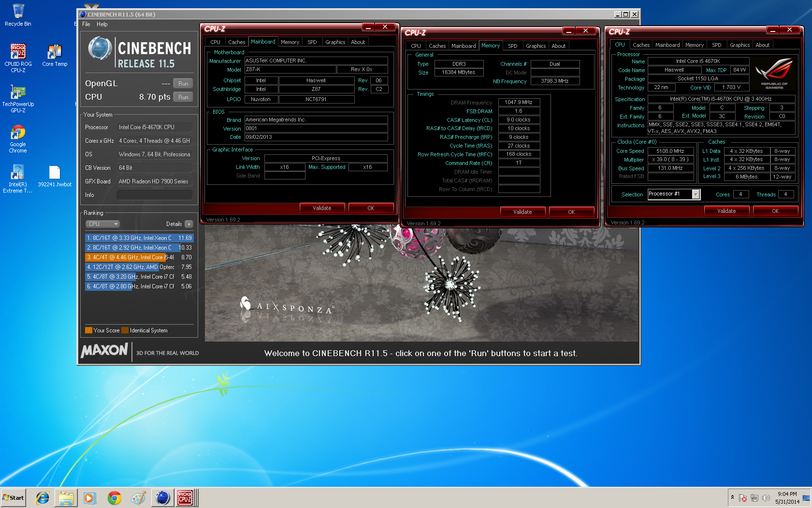Viewport: 812px width, 508px height.
Task: Open About tab in Mainboard CPU-Z window
Action: click(x=358, y=42)
